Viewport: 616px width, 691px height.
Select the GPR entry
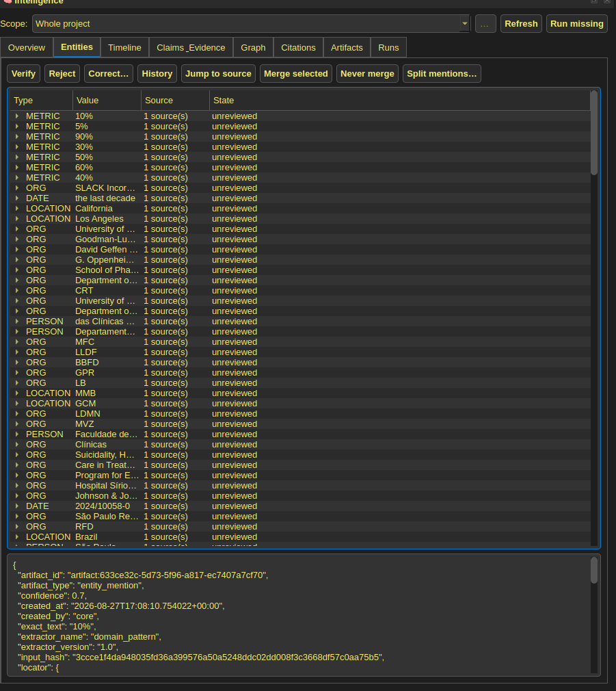pos(85,373)
